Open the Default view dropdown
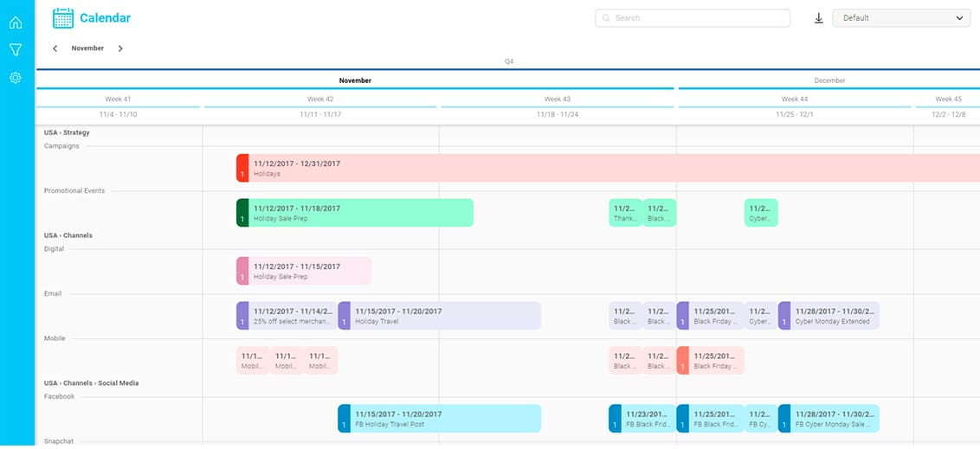980x449 pixels. [900, 18]
